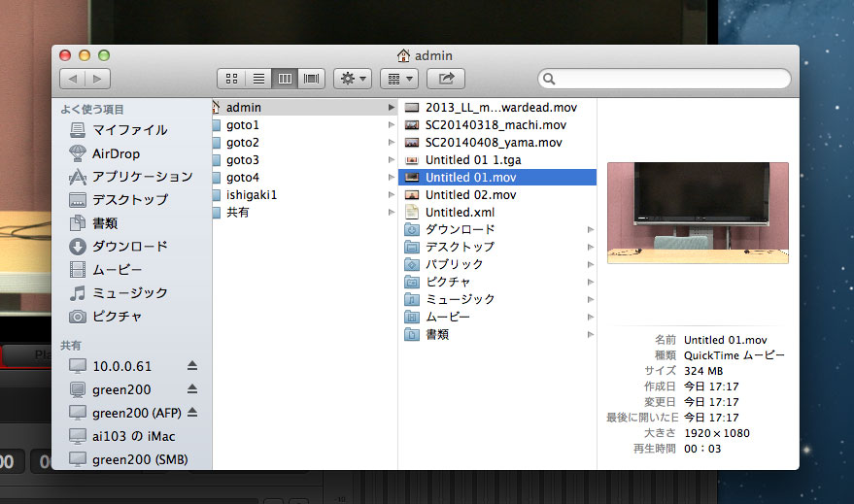
Task: Expand the goto3 folder arrow
Action: click(x=392, y=160)
